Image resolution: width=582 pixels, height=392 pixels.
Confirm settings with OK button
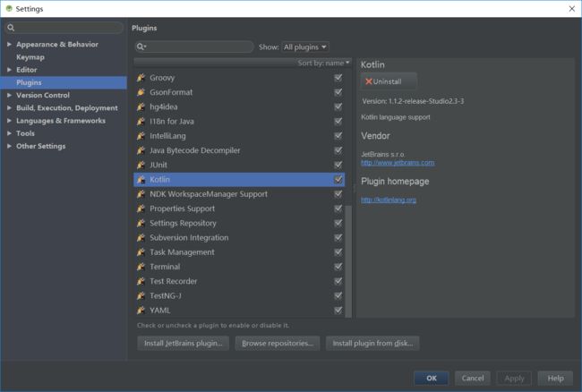point(432,378)
